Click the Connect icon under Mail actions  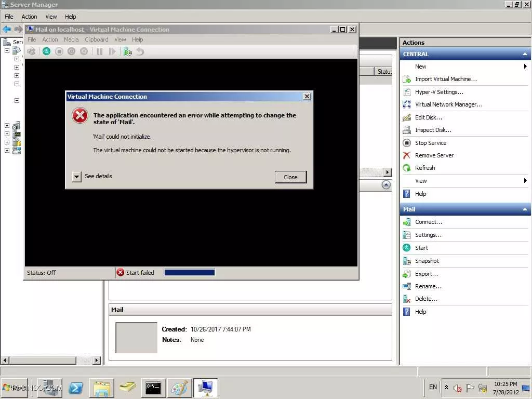407,222
